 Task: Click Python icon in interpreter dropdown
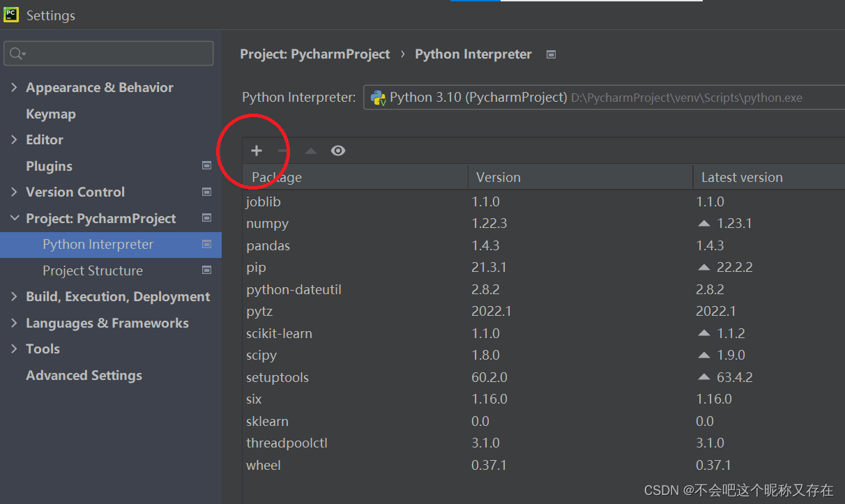pos(379,98)
